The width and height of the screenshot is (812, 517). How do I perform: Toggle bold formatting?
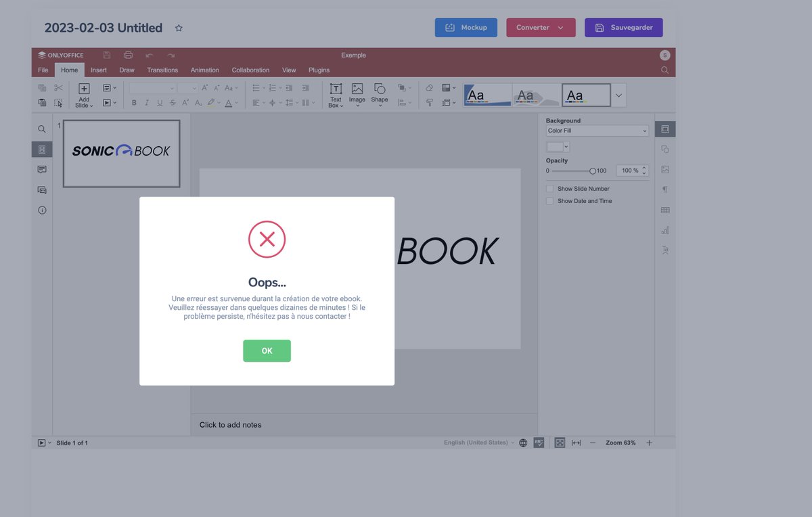[134, 103]
